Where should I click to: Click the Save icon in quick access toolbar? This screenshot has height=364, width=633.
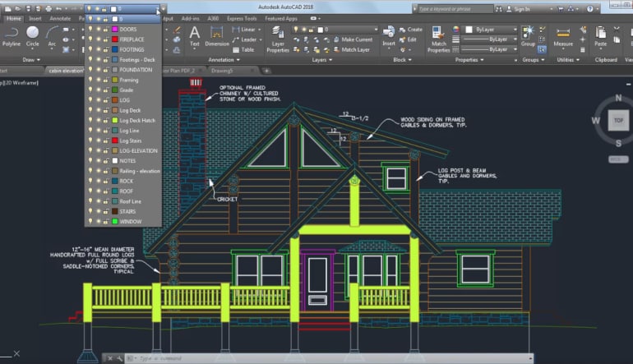28,8
